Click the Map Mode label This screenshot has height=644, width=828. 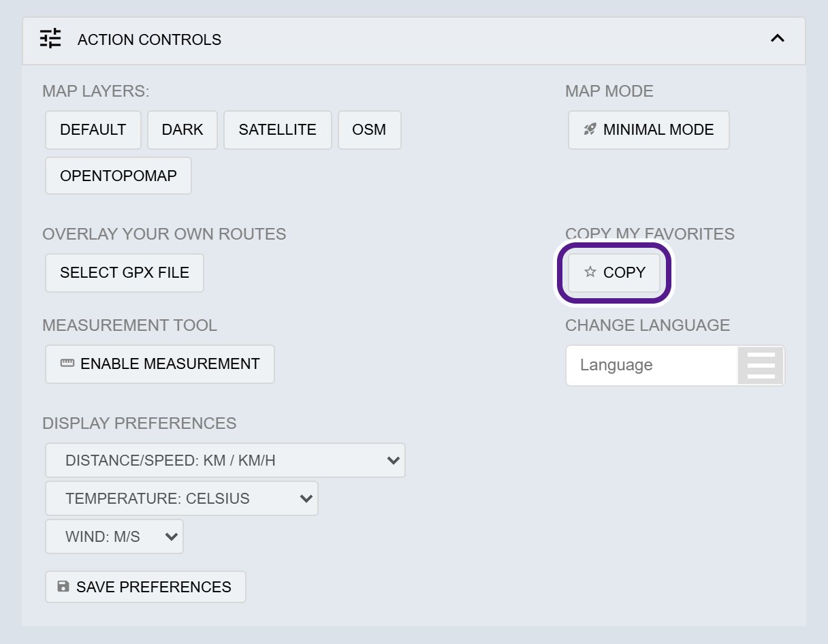click(609, 91)
